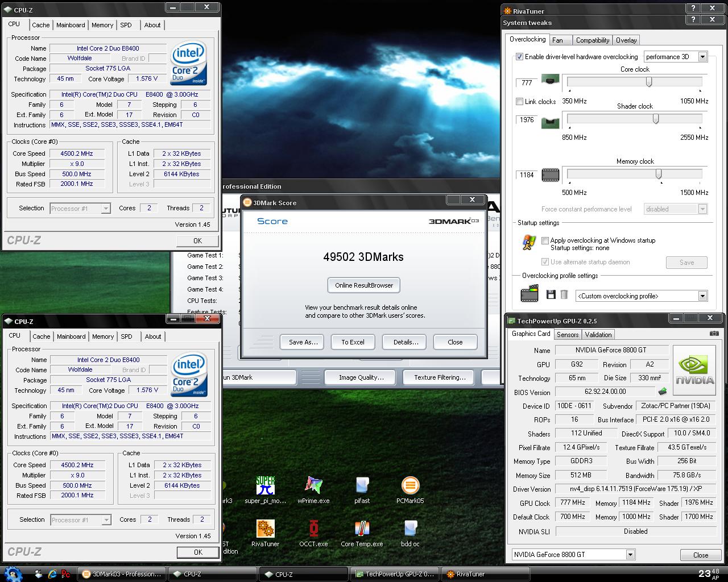Click Texture Filtering button in 3DMark03
Viewport: 728px width, 582px height.
click(440, 377)
